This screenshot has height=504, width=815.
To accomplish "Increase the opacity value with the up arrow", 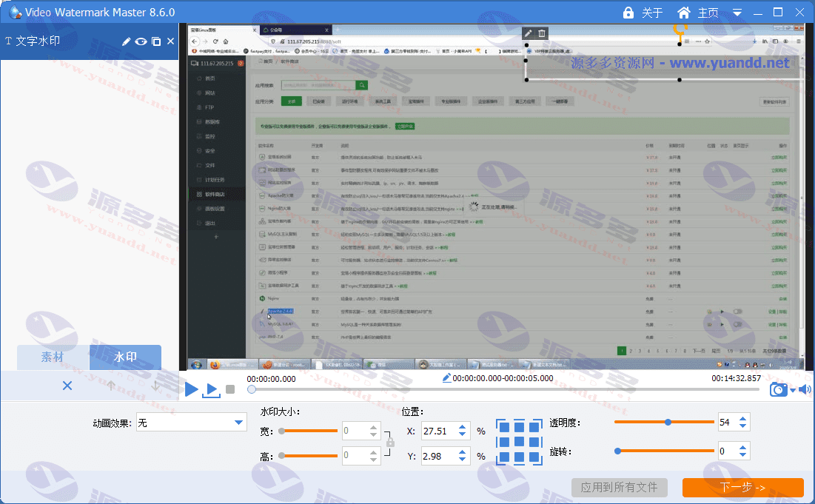I will tap(743, 419).
